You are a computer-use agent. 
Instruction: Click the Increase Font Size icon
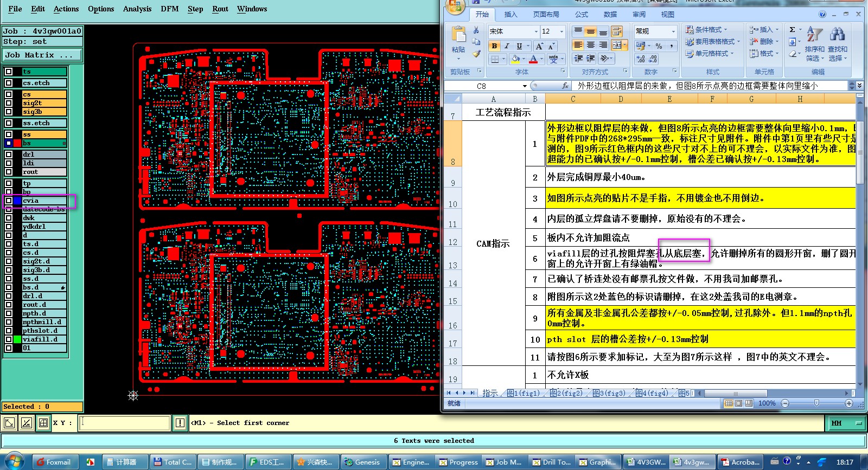[539, 46]
